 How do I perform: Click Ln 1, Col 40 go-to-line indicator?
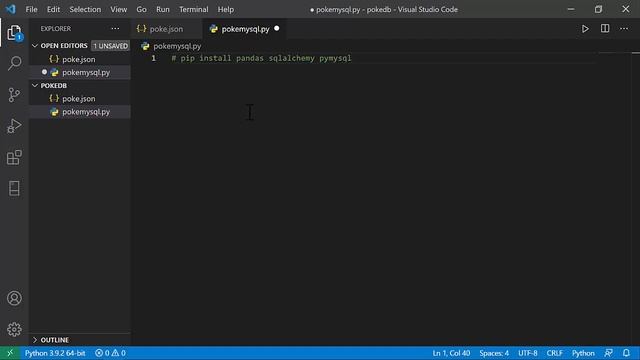pyautogui.click(x=451, y=353)
